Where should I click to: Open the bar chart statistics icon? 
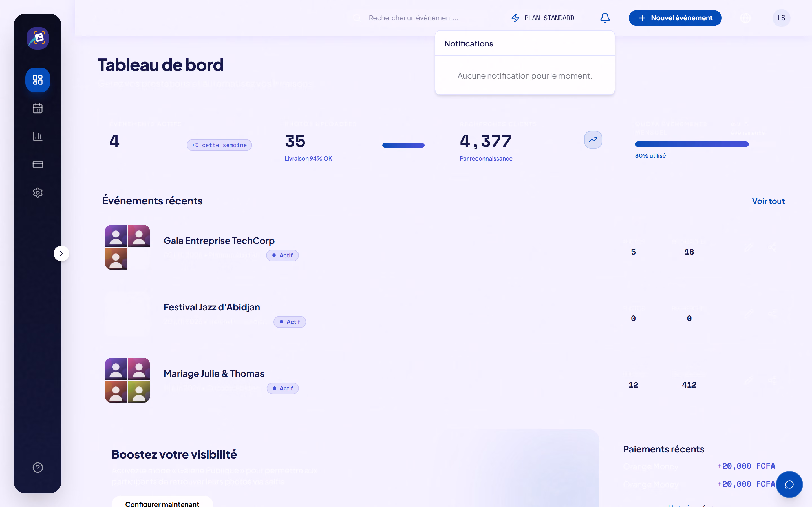click(x=37, y=136)
